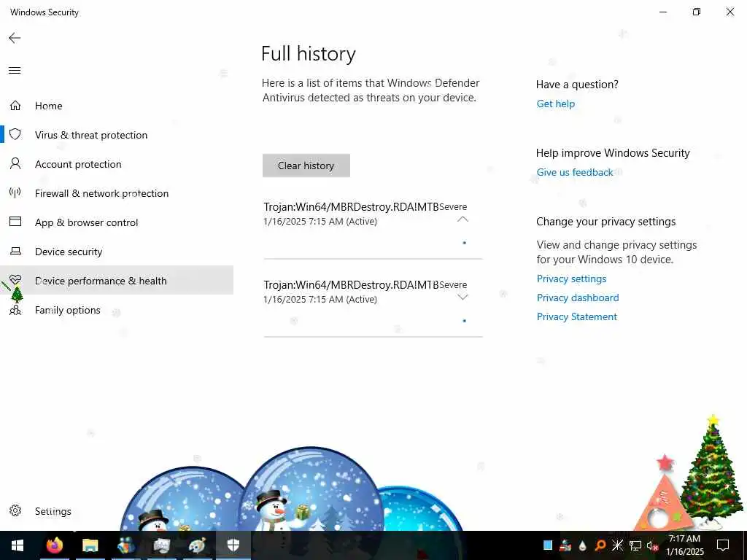Open the Windows Start menu

(x=18, y=545)
